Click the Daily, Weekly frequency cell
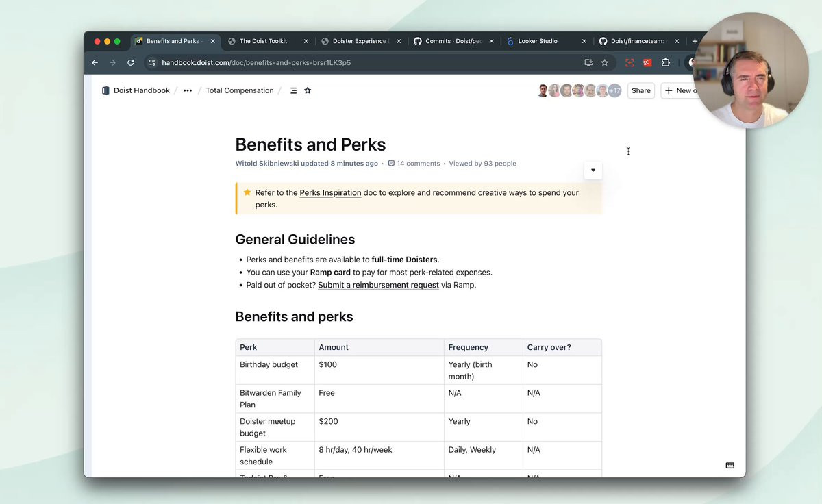The image size is (822, 504). [484, 455]
